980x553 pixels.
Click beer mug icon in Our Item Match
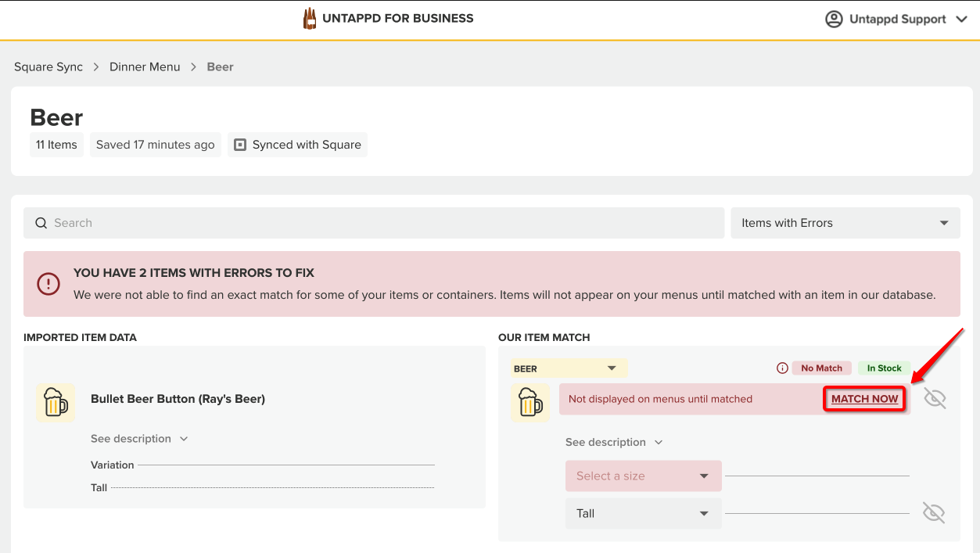[x=530, y=403]
